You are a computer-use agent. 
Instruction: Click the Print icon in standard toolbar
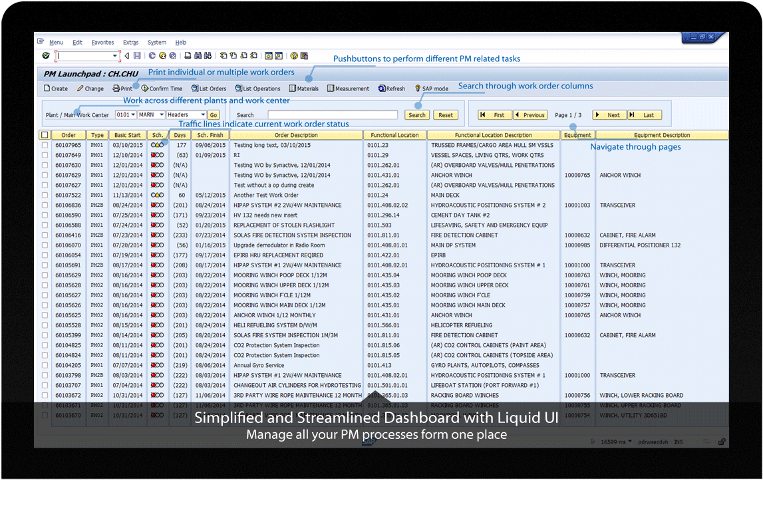[188, 57]
